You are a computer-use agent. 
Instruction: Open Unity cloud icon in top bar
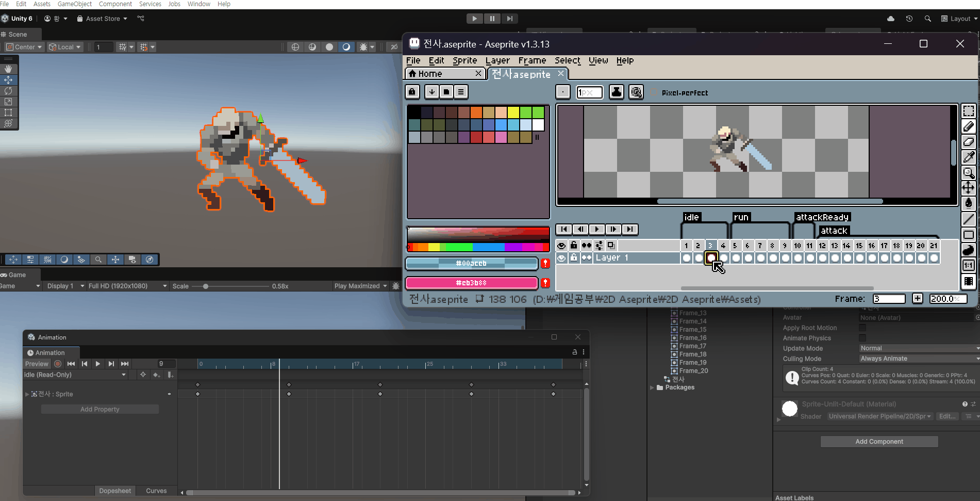click(891, 19)
